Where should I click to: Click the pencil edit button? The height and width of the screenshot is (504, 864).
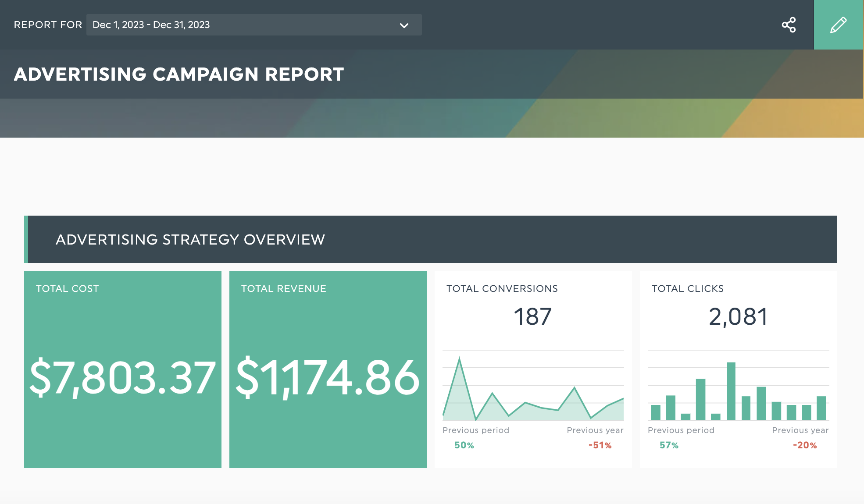[839, 25]
